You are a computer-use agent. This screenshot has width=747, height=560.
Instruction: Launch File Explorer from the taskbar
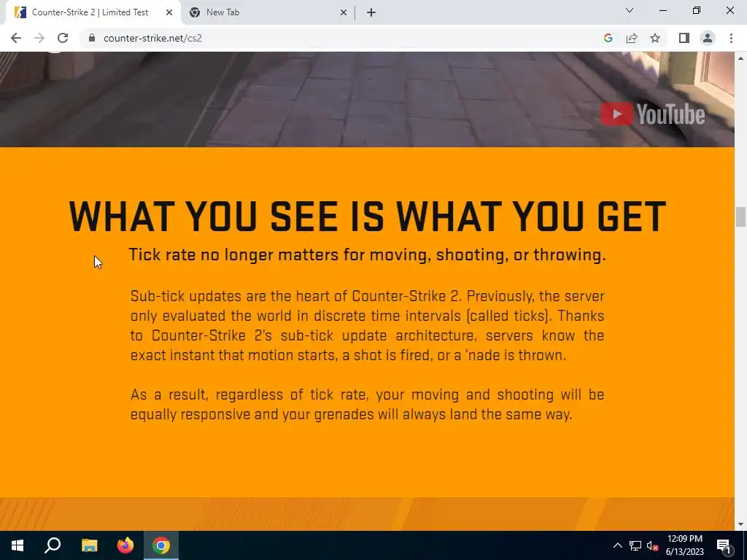click(89, 545)
